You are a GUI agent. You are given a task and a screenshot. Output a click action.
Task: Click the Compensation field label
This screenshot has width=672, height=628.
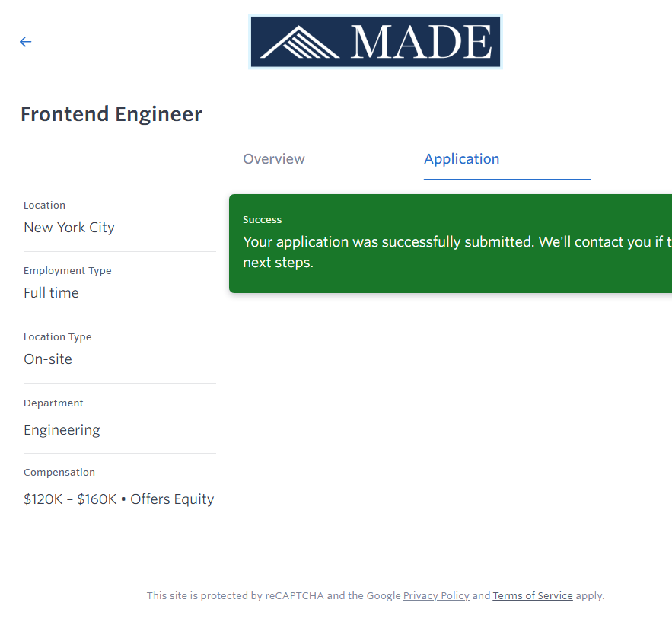coord(59,473)
